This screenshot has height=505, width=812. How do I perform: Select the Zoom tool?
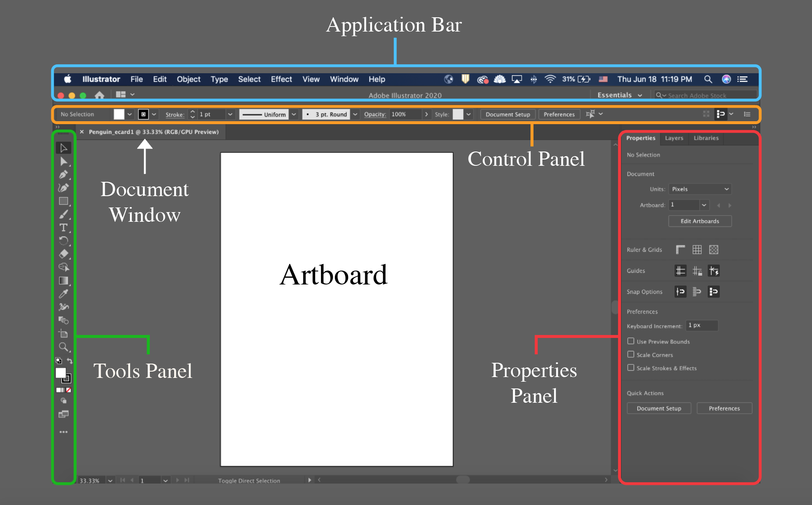63,347
